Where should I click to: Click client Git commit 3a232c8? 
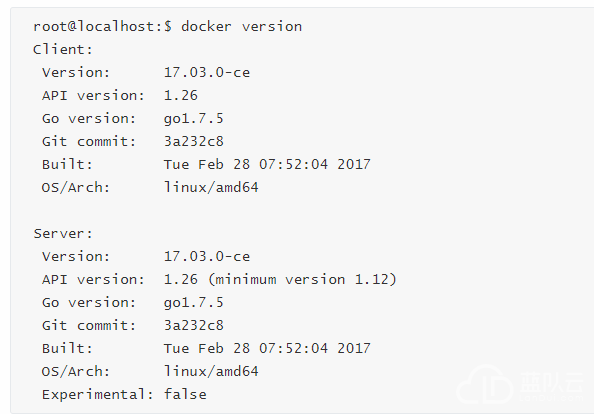pos(194,142)
